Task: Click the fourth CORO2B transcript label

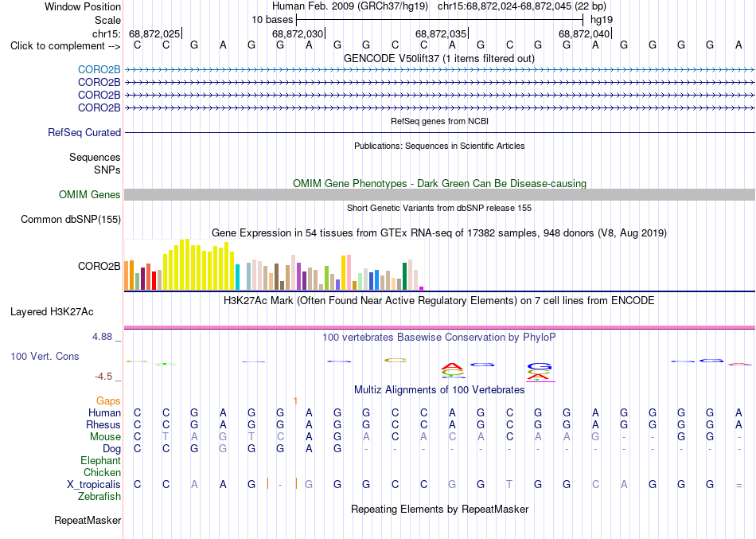Action: [99, 107]
